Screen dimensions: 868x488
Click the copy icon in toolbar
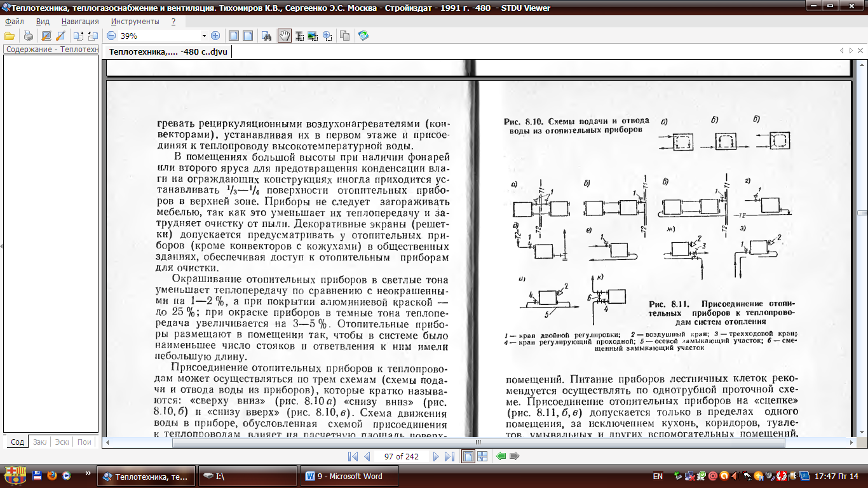pyautogui.click(x=344, y=36)
